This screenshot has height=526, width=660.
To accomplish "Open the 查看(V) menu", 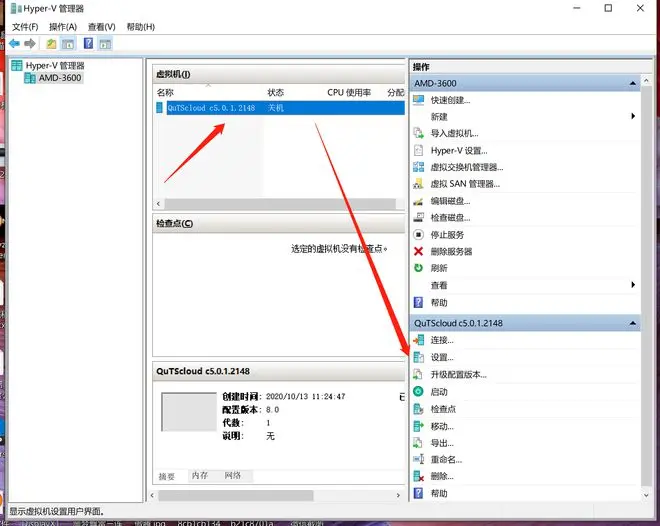I will (101, 27).
